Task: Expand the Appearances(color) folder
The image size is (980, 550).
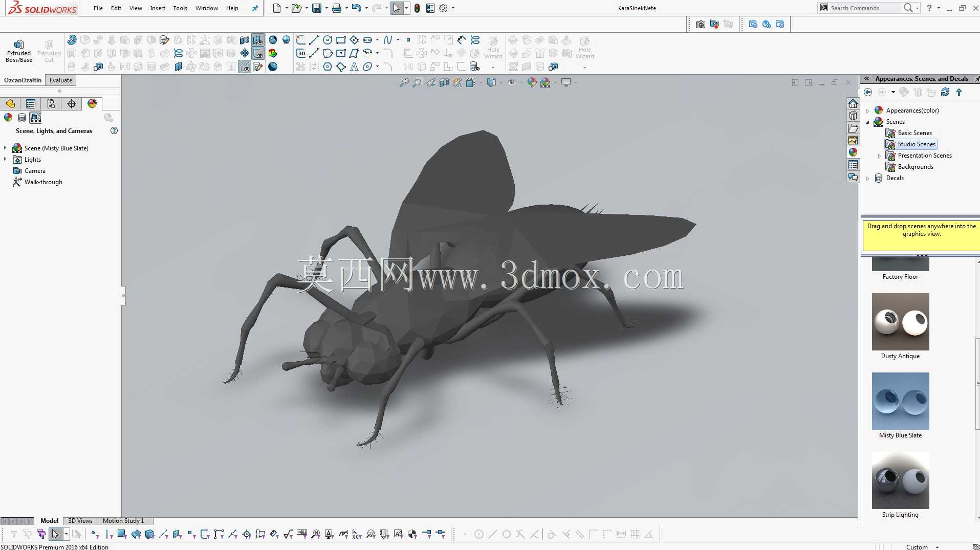Action: 868,111
